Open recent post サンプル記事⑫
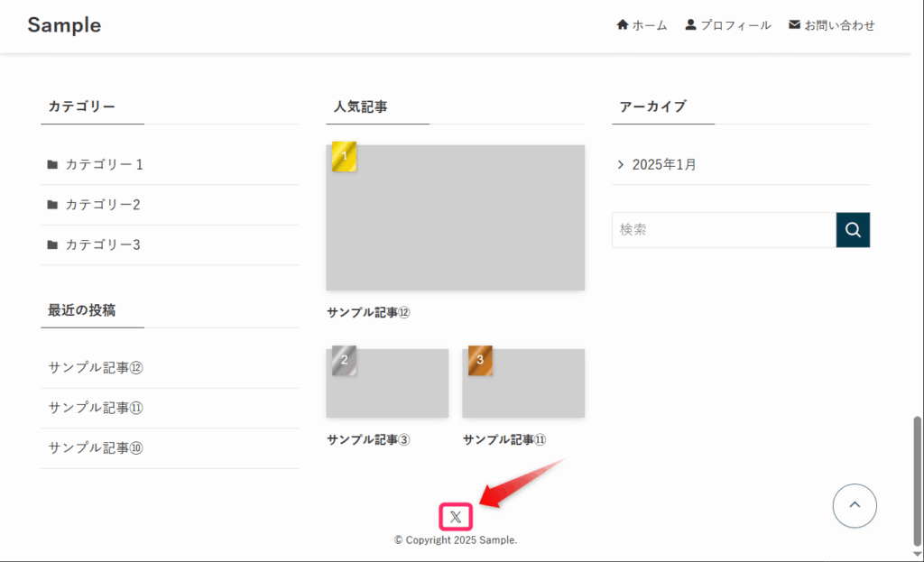Viewport: 924px width, 562px height. pyautogui.click(x=96, y=367)
